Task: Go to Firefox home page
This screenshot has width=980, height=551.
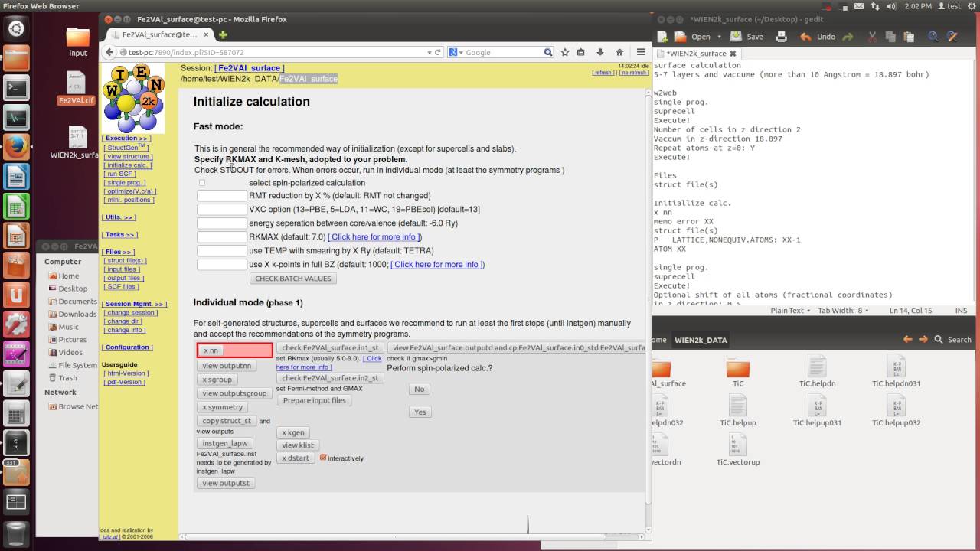Action: [x=618, y=52]
